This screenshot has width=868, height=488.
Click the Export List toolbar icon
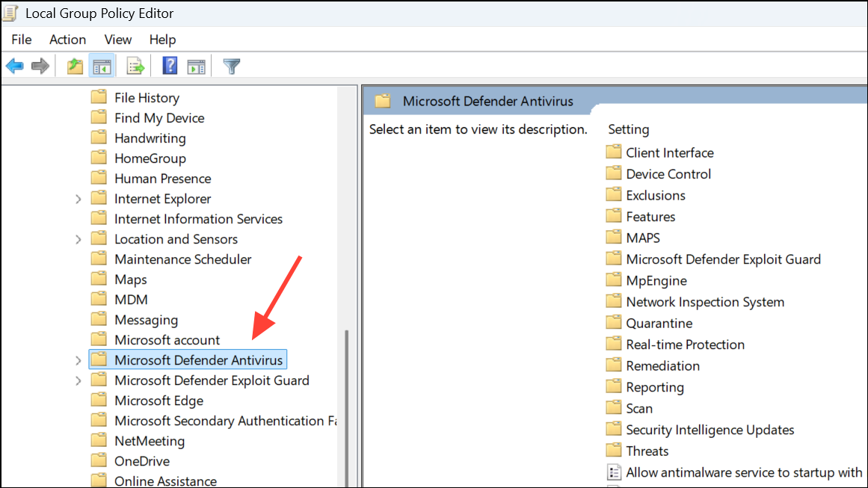point(135,66)
